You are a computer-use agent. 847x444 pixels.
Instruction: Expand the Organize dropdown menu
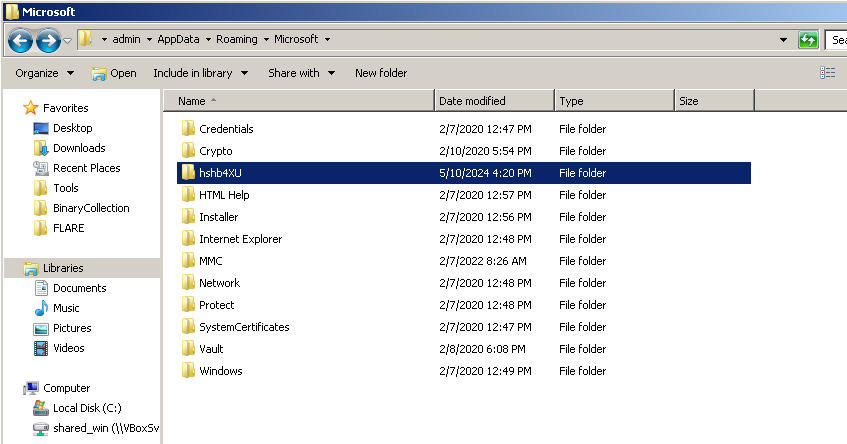(x=44, y=73)
